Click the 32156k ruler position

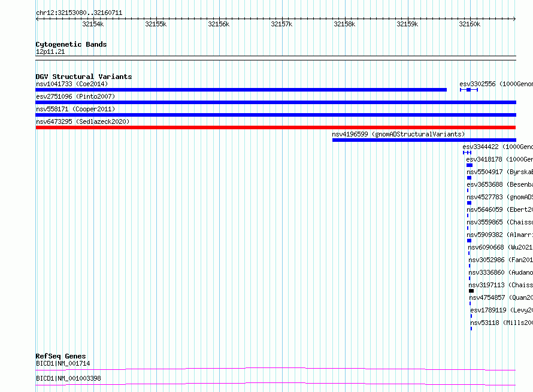coord(219,24)
